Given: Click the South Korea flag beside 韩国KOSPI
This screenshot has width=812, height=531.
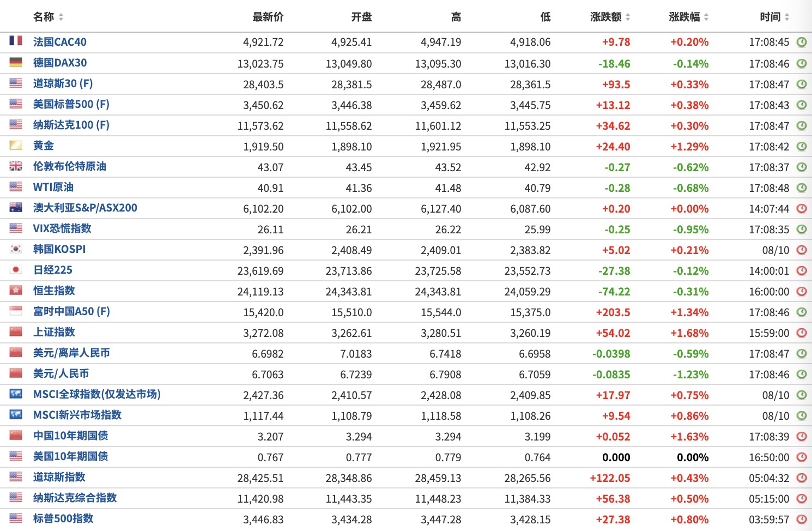Looking at the screenshot, I should tap(16, 249).
